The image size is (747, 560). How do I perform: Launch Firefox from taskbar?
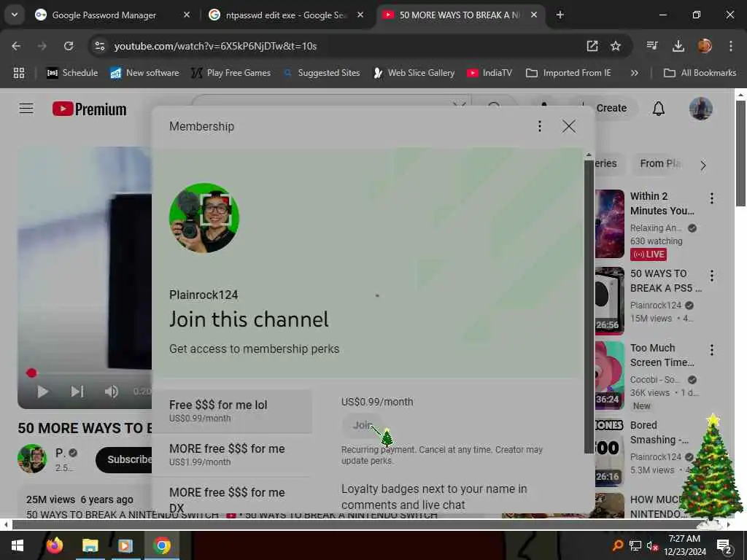[54, 545]
